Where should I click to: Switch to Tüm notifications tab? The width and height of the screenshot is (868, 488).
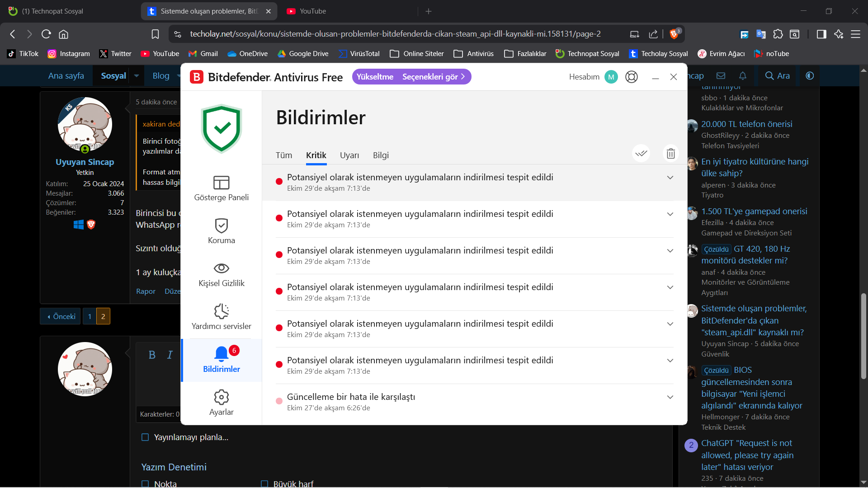click(284, 155)
